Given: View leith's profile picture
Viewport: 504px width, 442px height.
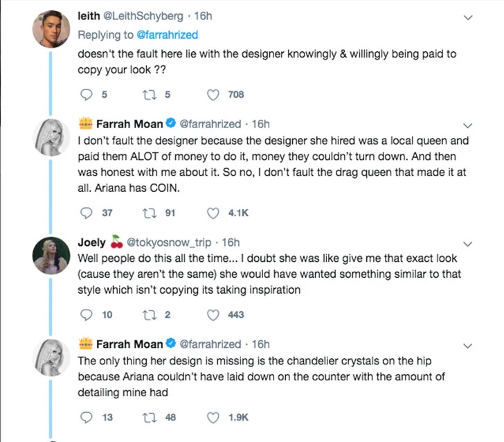Looking at the screenshot, I should coord(51,30).
